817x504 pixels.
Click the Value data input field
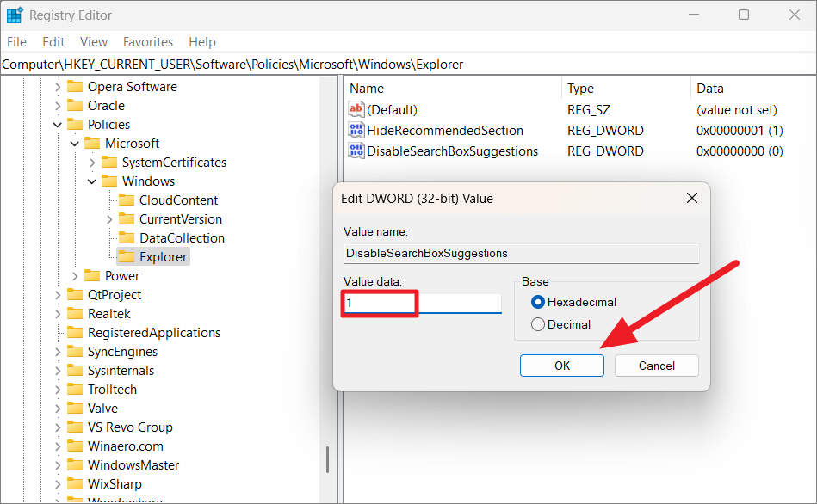(x=423, y=303)
